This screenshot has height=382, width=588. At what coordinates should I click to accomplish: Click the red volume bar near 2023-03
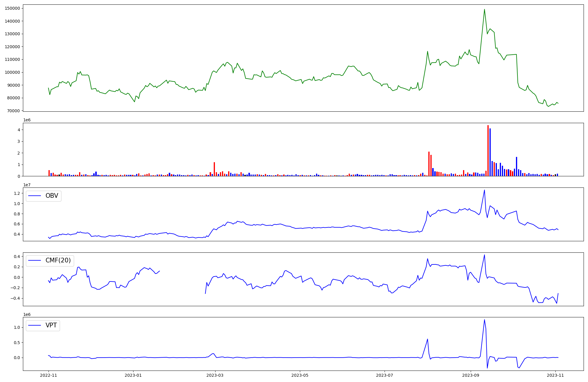coord(214,169)
